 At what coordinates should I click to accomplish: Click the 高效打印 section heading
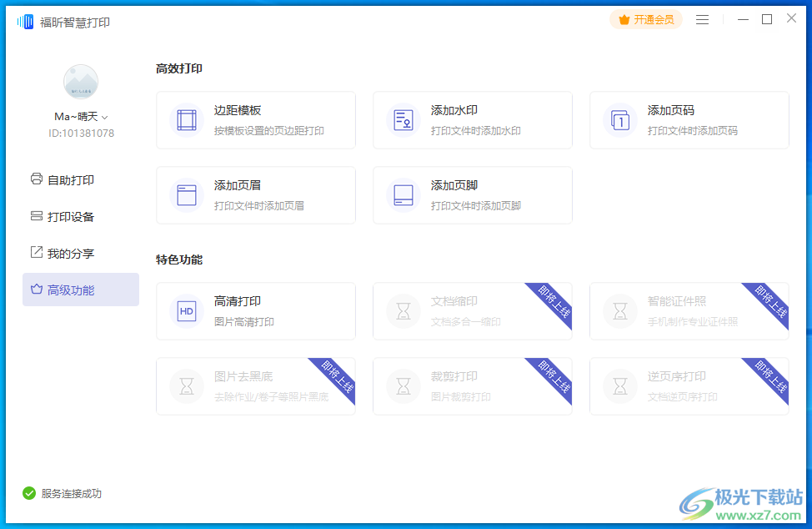[x=179, y=68]
